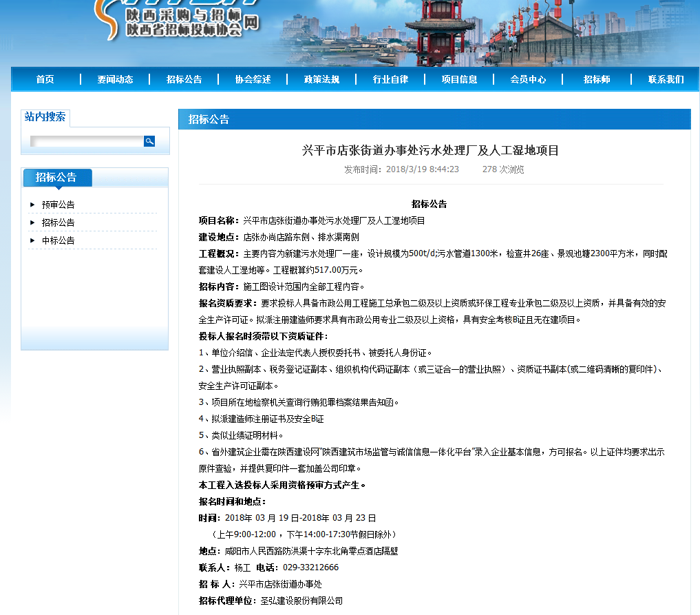
Task: Go to 会员中心 in the navigation bar
Action: pyautogui.click(x=528, y=79)
